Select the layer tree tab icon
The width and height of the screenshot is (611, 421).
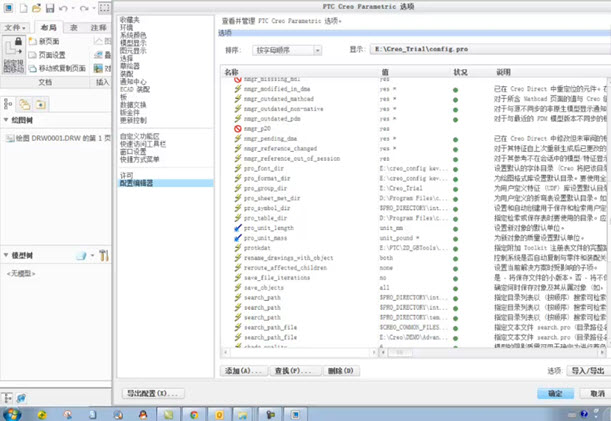[x=24, y=104]
